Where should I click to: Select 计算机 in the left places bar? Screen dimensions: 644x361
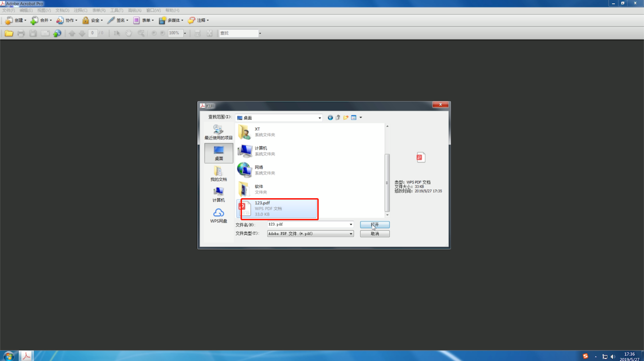coord(218,194)
